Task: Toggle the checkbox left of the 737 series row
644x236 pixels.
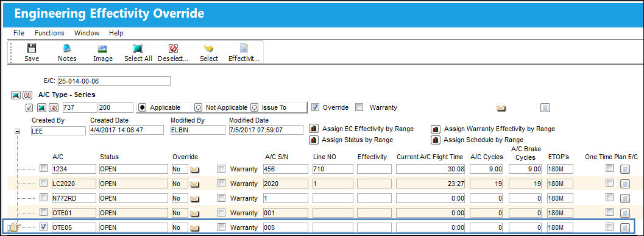Action: tap(29, 108)
